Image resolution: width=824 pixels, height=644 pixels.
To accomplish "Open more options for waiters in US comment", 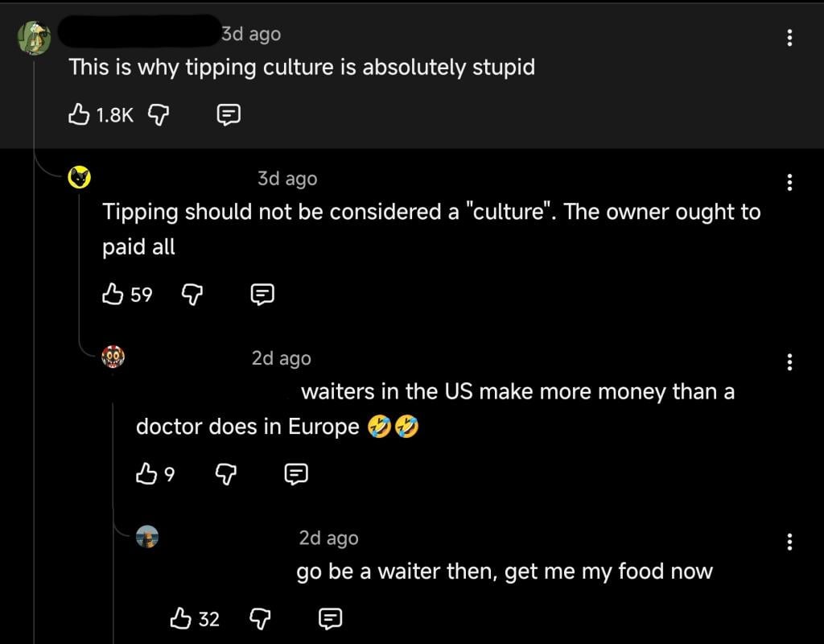I will [789, 361].
